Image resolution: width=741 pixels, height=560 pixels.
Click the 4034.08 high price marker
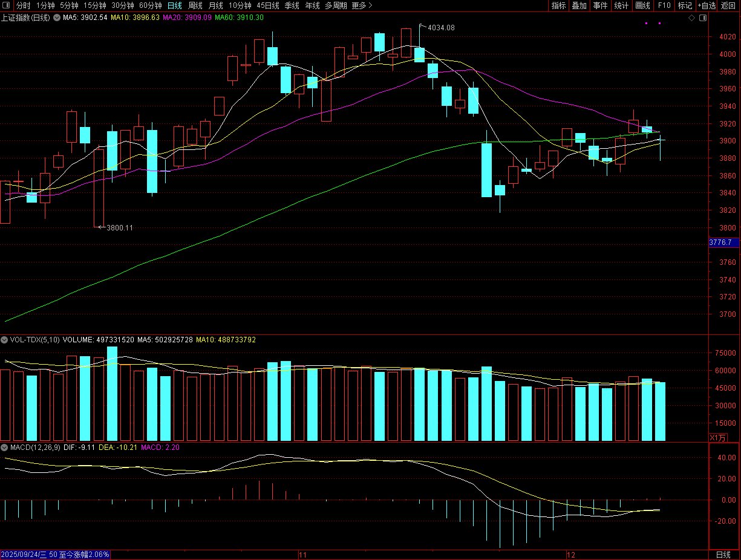click(440, 28)
